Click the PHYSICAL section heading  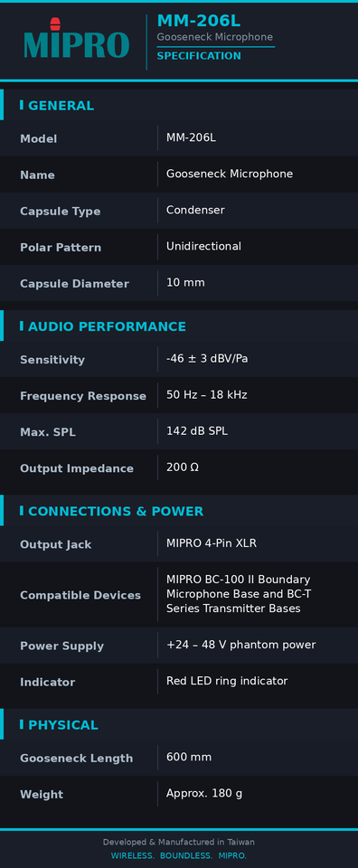63,725
